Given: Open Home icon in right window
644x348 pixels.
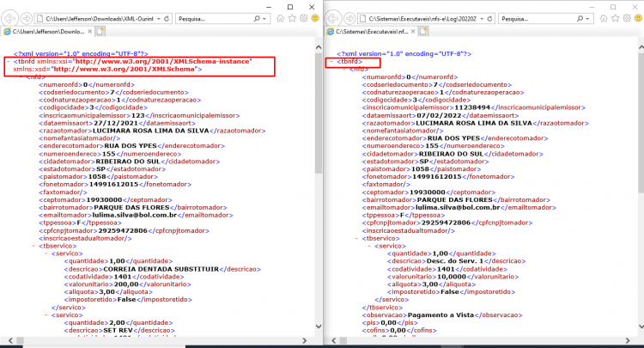Looking at the screenshot, I should pos(604,18).
